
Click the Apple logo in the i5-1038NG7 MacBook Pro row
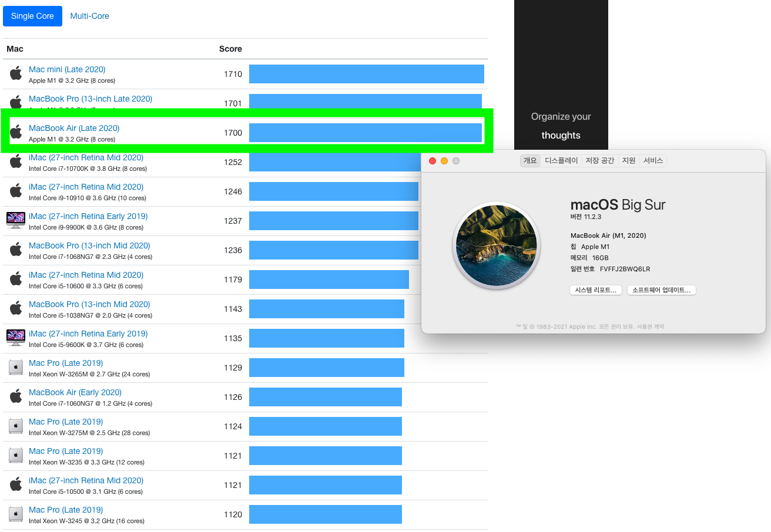[x=16, y=308]
